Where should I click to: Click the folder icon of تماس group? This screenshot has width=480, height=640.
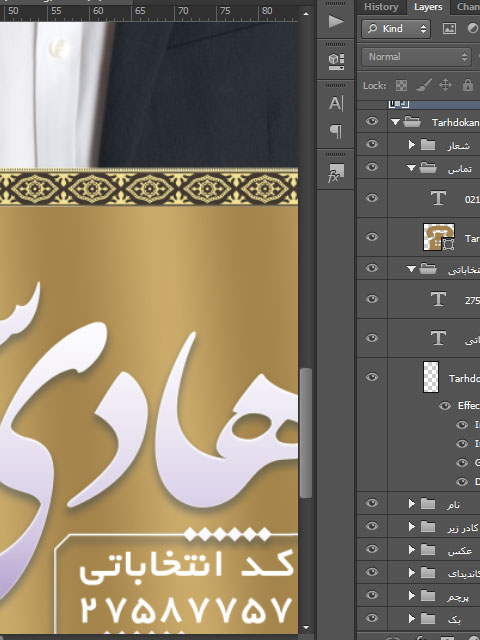tap(428, 167)
